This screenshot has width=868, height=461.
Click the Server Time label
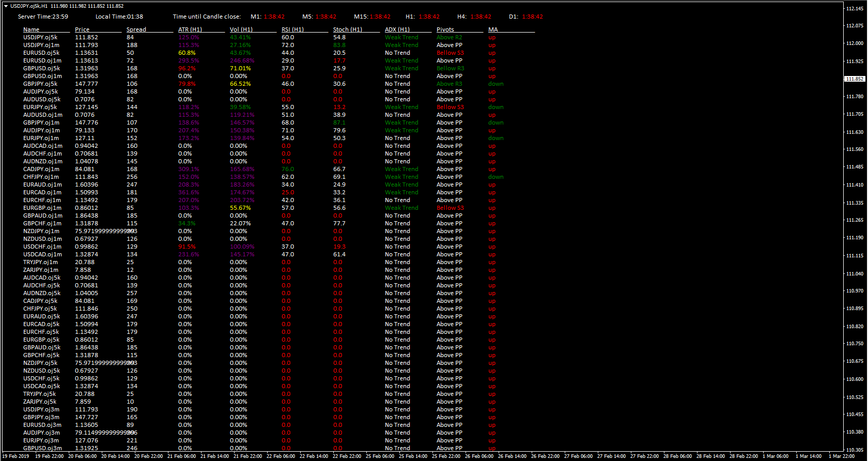43,17
